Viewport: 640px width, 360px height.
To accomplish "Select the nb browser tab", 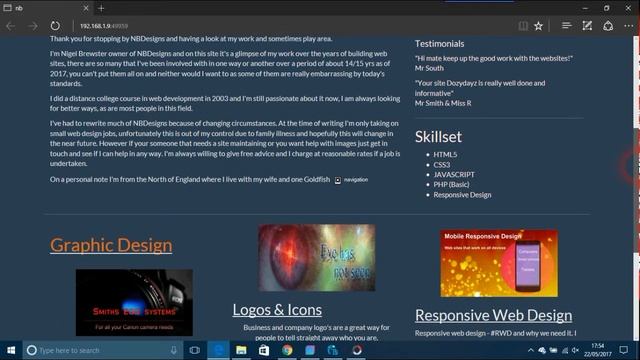I will [46, 8].
